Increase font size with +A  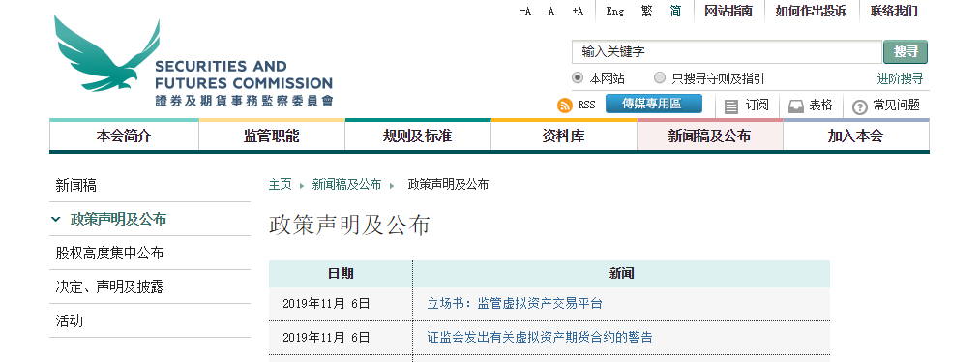[x=578, y=12]
